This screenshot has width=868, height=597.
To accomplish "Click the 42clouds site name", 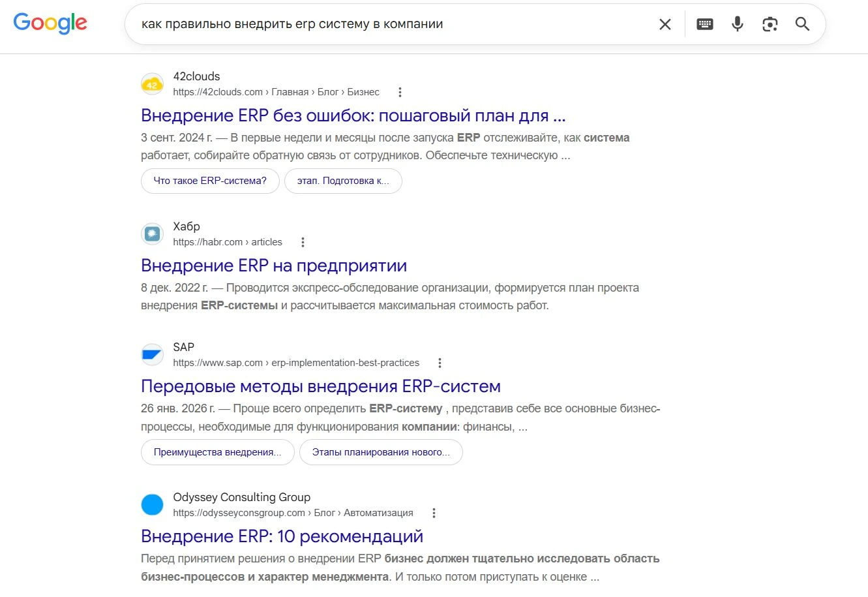I will [x=196, y=76].
